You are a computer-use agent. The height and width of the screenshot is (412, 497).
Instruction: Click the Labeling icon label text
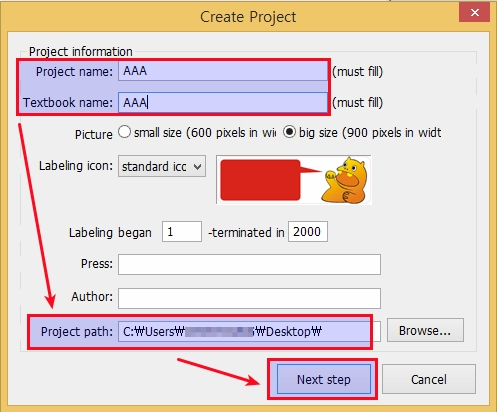[76, 166]
